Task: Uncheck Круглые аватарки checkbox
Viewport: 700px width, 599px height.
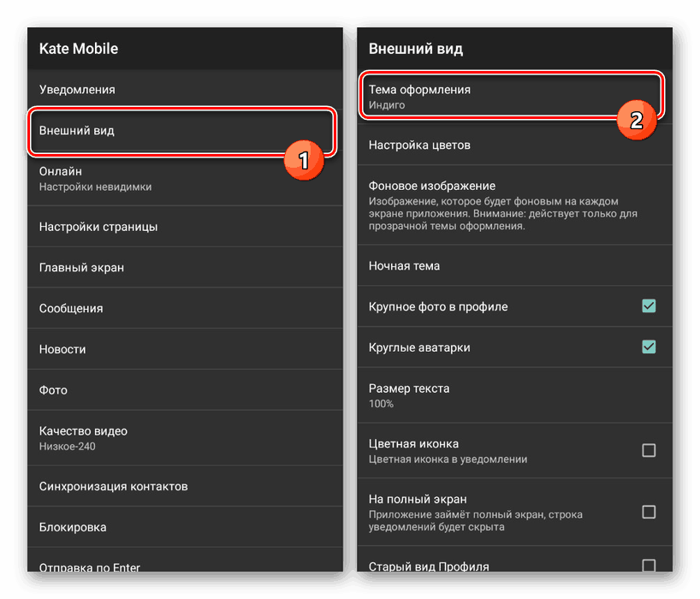Action: pos(649,347)
